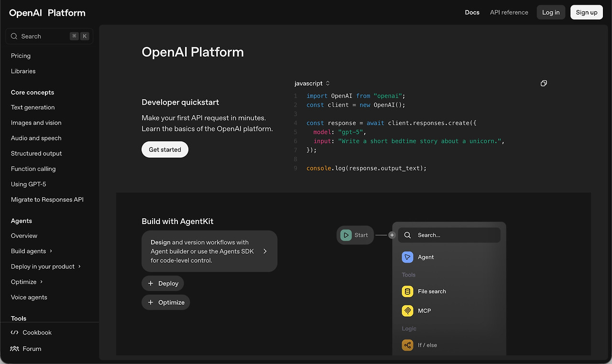Click the import OpenAI code line
The width and height of the screenshot is (612, 364).
[356, 96]
